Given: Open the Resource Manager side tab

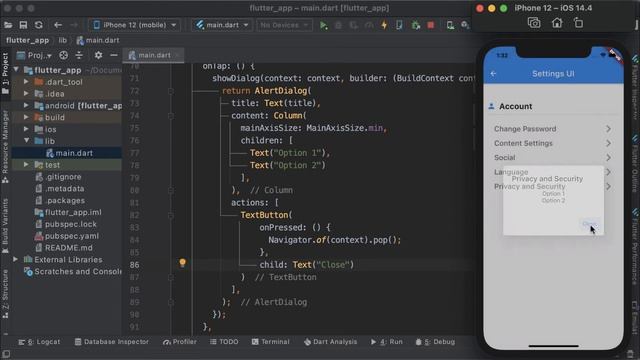Looking at the screenshot, I should (5, 147).
